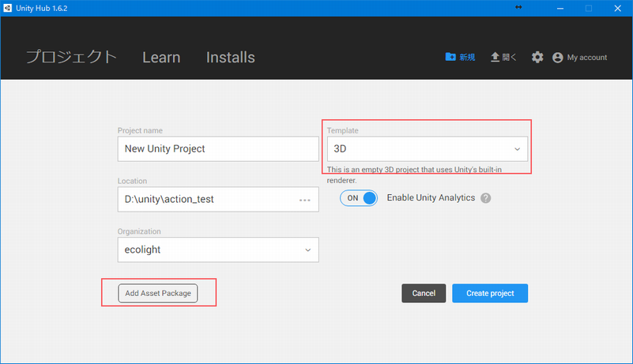Click the My account label
This screenshot has width=633, height=364.
point(587,58)
